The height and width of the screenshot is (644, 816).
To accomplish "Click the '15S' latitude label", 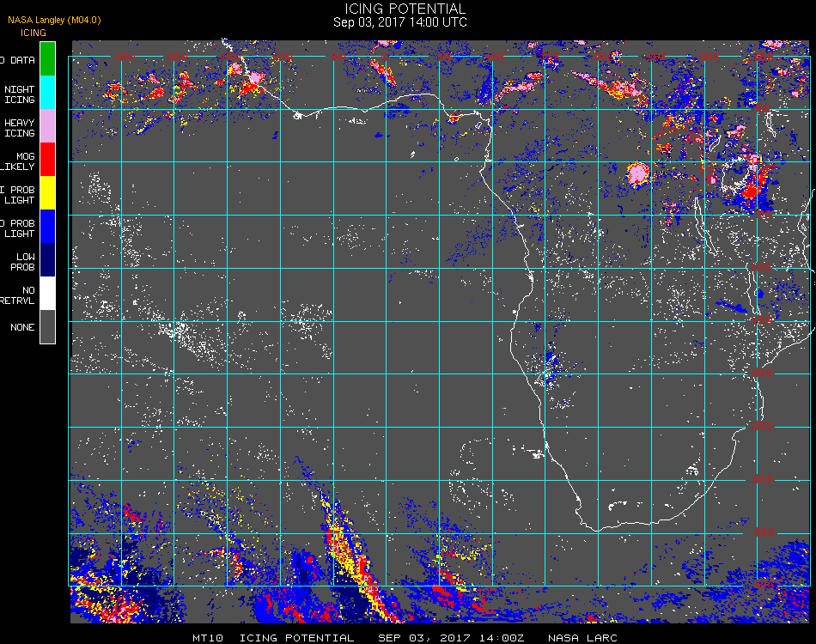I will pos(763,320).
